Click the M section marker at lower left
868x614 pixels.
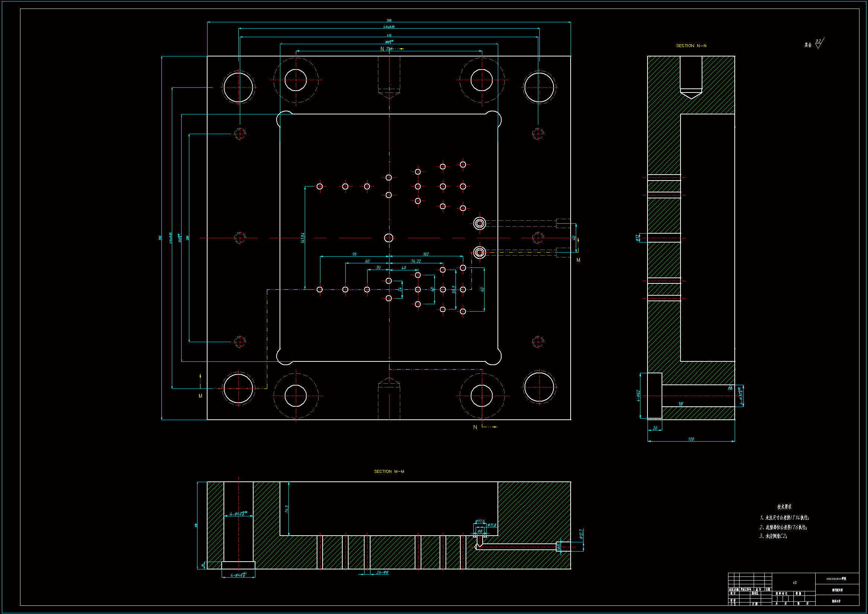(200, 396)
